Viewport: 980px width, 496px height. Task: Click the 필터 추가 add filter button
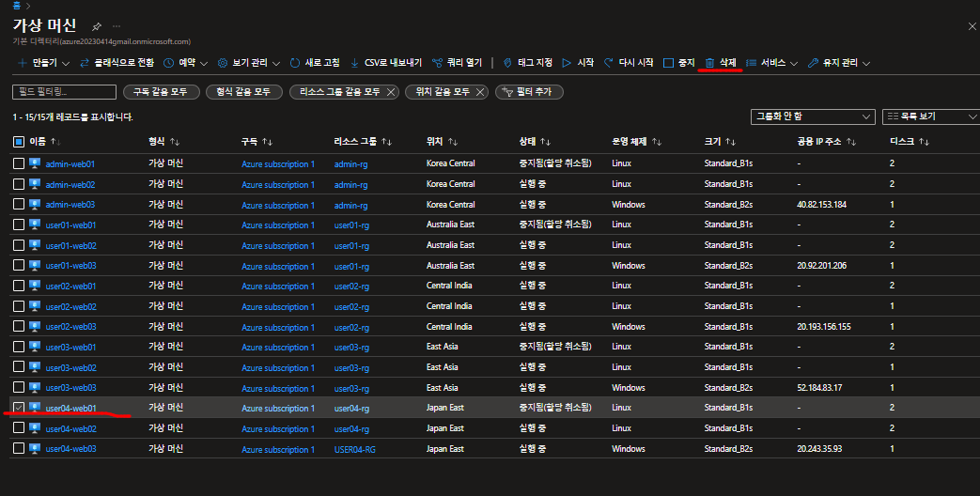(529, 92)
